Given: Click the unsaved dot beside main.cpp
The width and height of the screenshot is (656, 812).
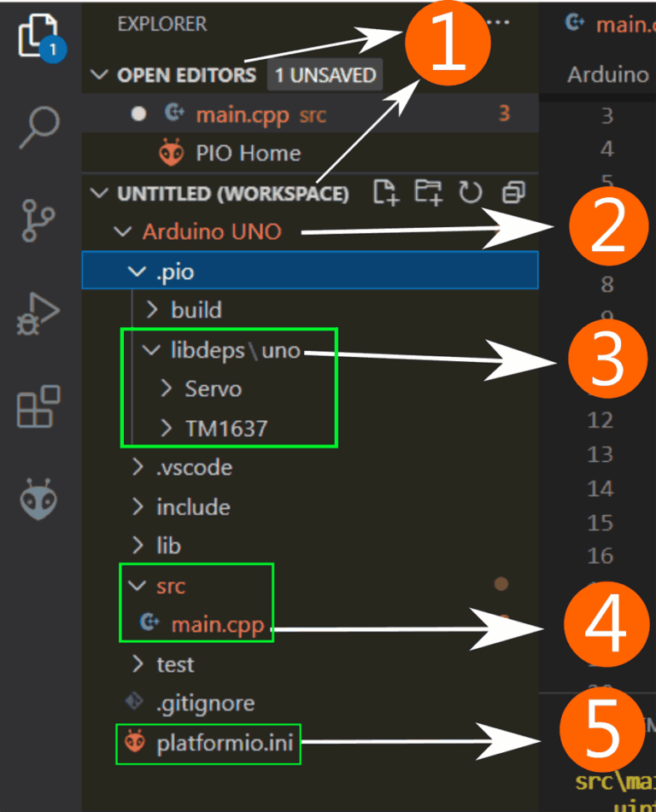Looking at the screenshot, I should pyautogui.click(x=138, y=114).
